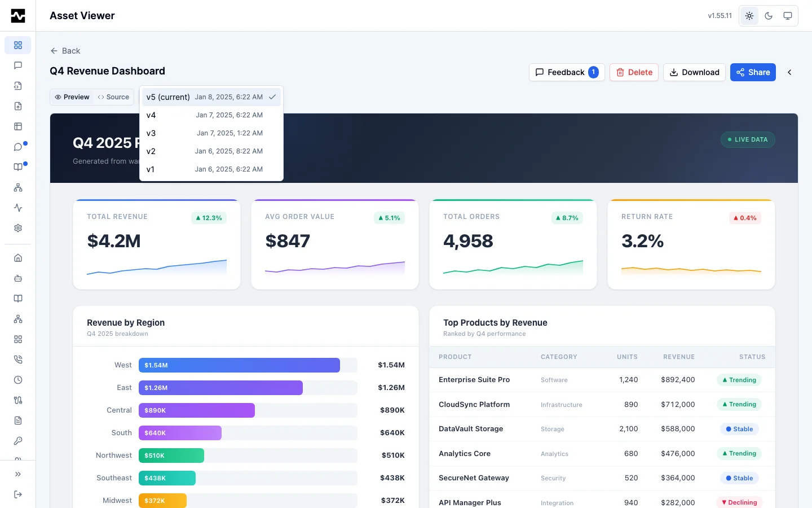Click the SecureNet Gateway product name
The width and height of the screenshot is (812, 508).
[x=474, y=478]
